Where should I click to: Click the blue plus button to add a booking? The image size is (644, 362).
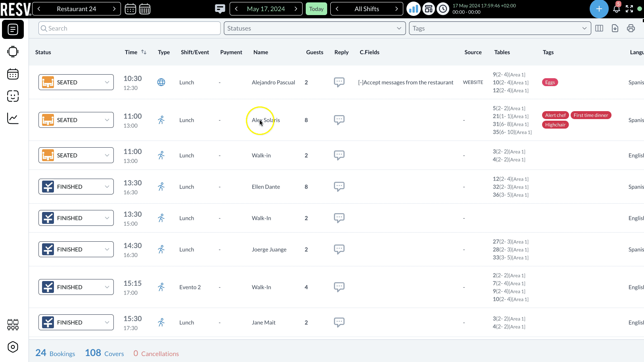pos(599,9)
